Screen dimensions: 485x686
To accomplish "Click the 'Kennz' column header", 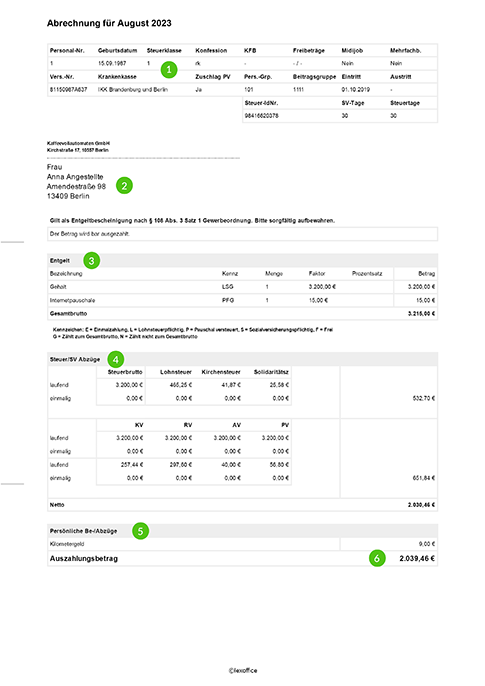I will coord(230,274).
